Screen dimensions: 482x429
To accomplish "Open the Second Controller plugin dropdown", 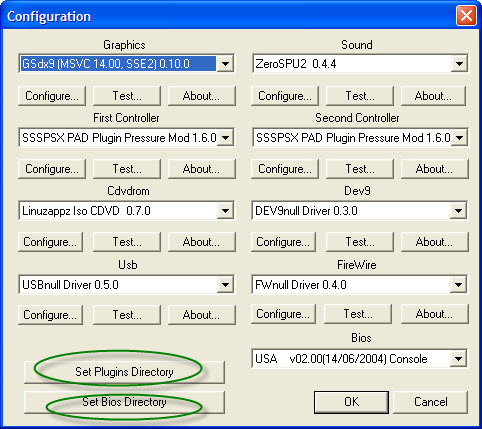I will coord(459,137).
